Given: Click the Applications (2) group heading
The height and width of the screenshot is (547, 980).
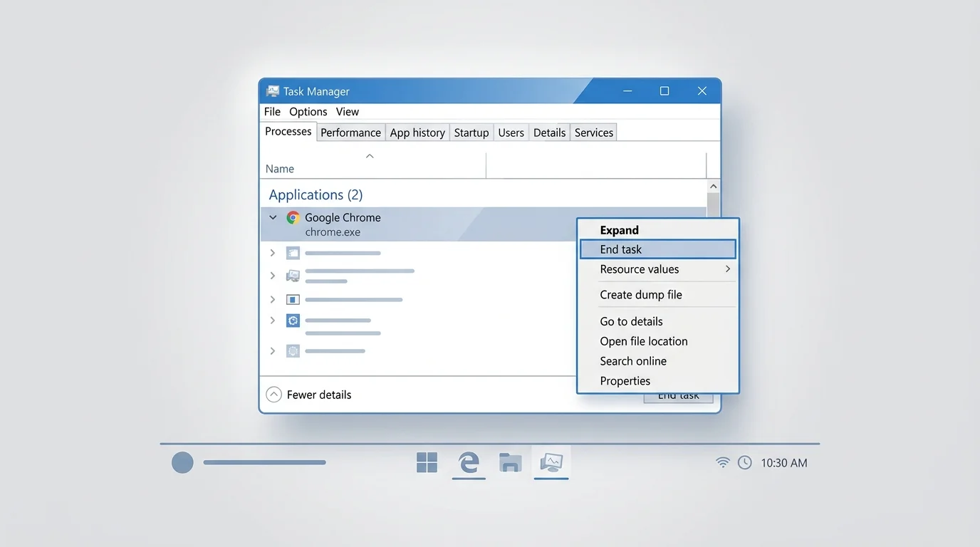Looking at the screenshot, I should pos(316,194).
